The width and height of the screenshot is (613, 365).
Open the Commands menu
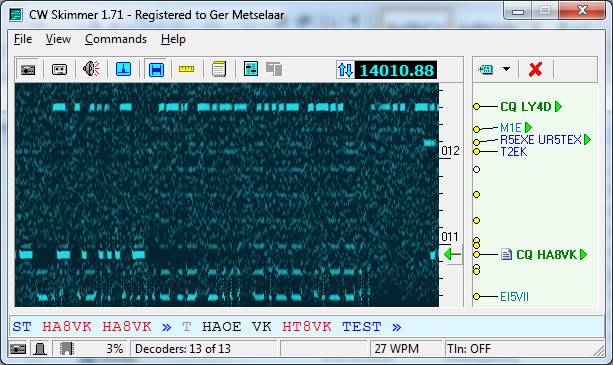pos(116,39)
